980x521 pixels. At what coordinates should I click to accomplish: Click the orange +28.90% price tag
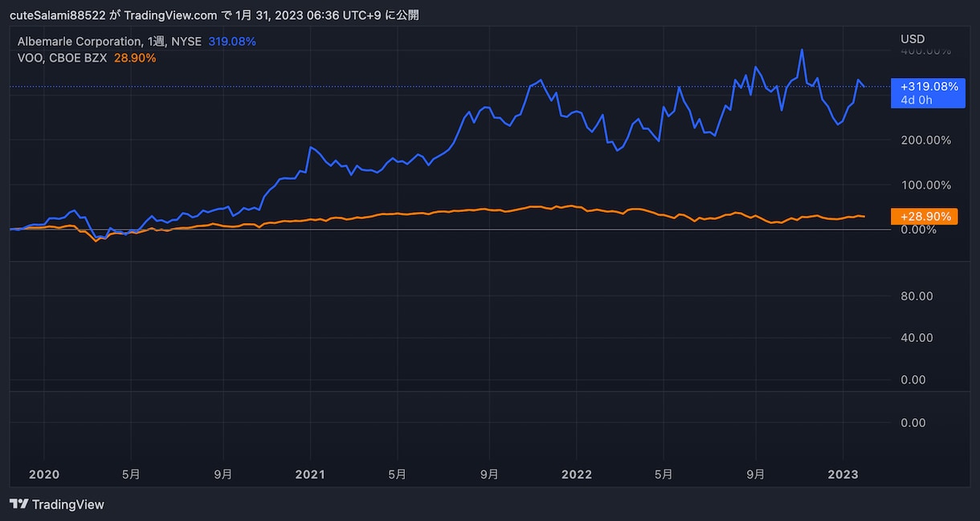(925, 217)
